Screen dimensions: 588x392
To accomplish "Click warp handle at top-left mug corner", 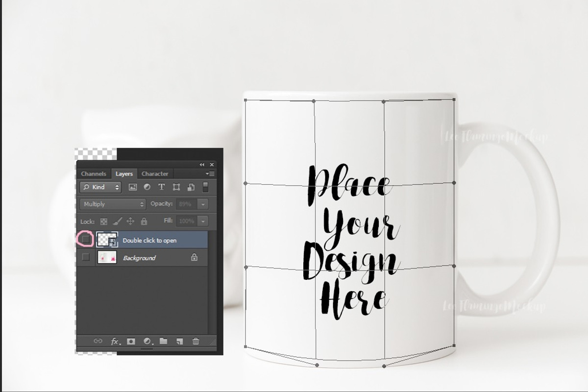I will [x=245, y=100].
